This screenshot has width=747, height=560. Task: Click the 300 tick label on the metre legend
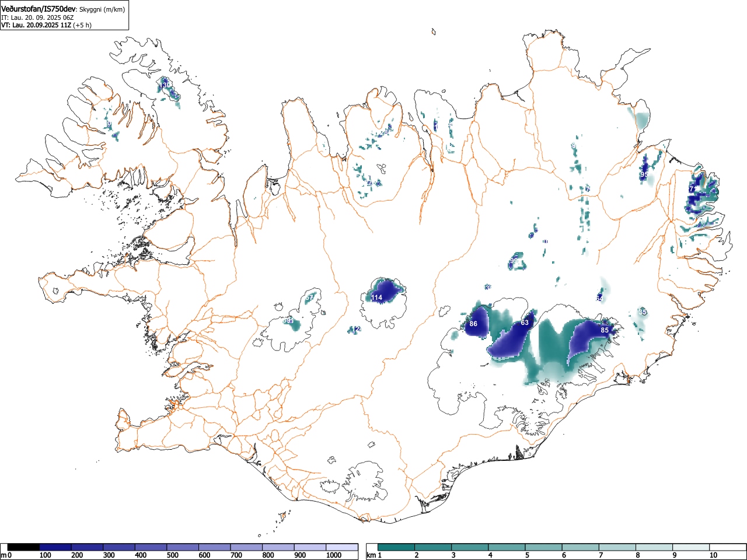pyautogui.click(x=109, y=555)
